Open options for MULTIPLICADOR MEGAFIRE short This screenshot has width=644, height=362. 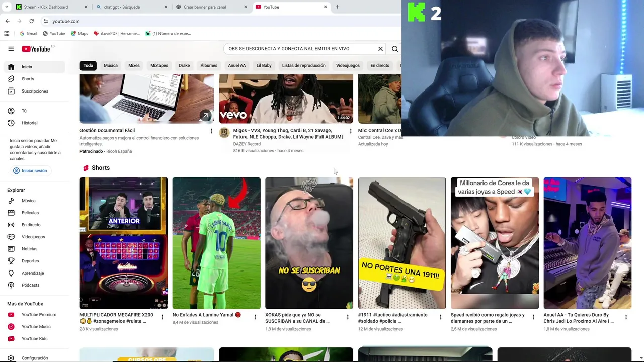162,317
